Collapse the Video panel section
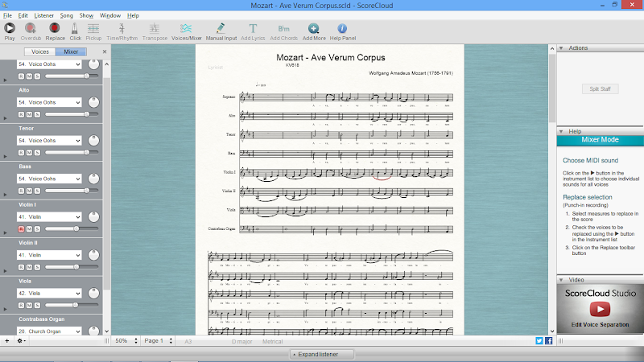The width and height of the screenshot is (644, 362). (x=561, y=280)
